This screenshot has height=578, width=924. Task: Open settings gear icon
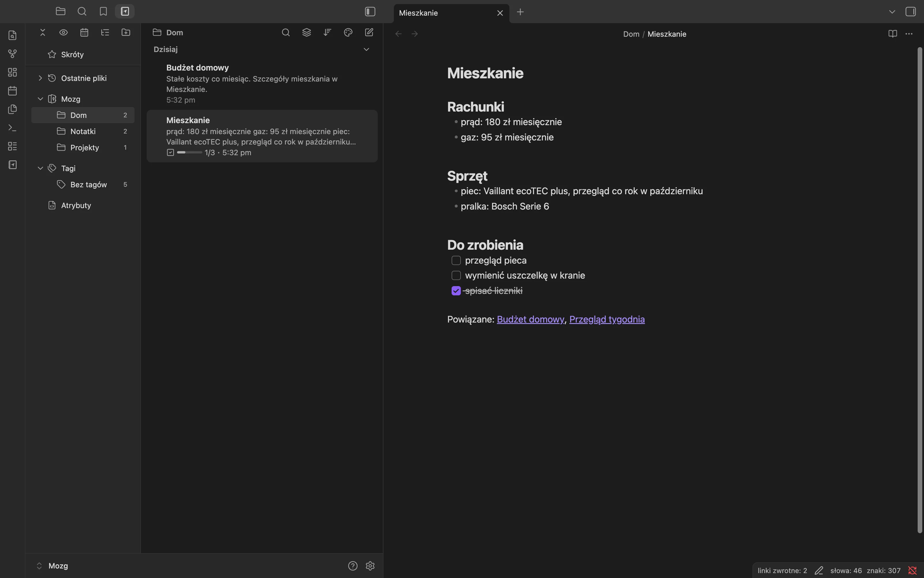coord(370,566)
